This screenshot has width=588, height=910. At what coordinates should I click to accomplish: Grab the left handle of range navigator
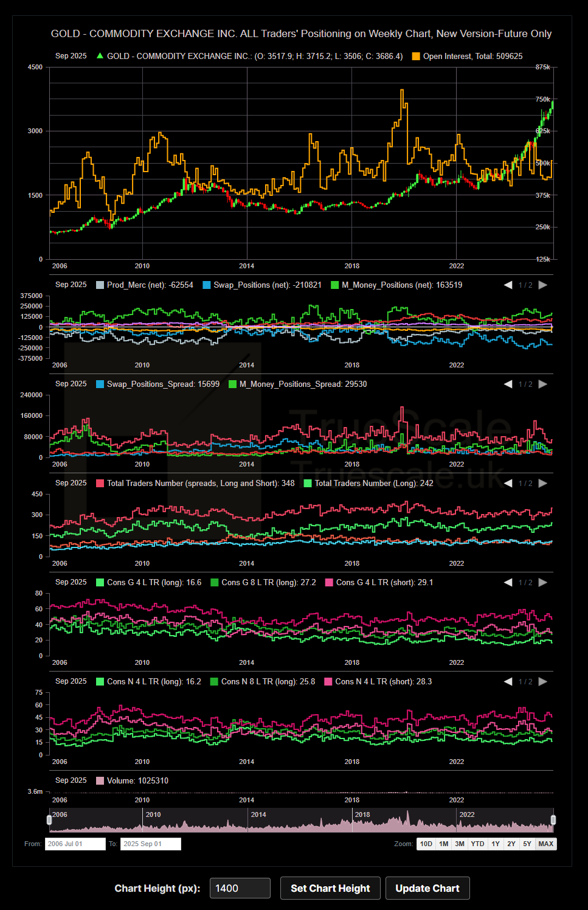point(49,820)
